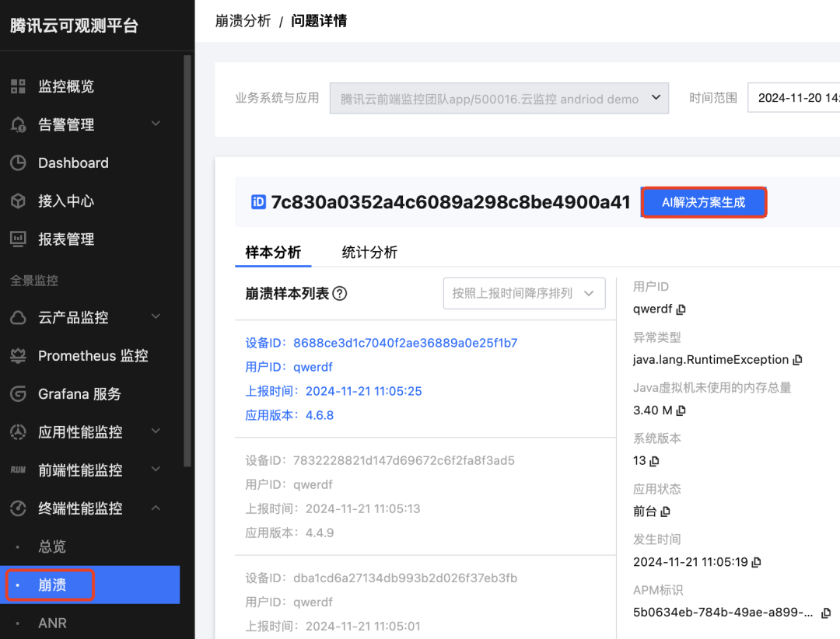Image resolution: width=840 pixels, height=639 pixels.
Task: Click the Prometheus 监控 icon
Action: point(18,356)
